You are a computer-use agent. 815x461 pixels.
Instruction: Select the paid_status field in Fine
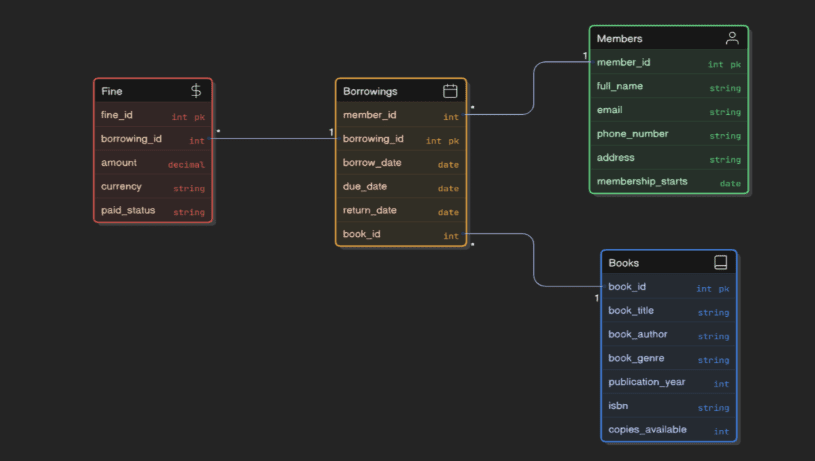(x=153, y=211)
